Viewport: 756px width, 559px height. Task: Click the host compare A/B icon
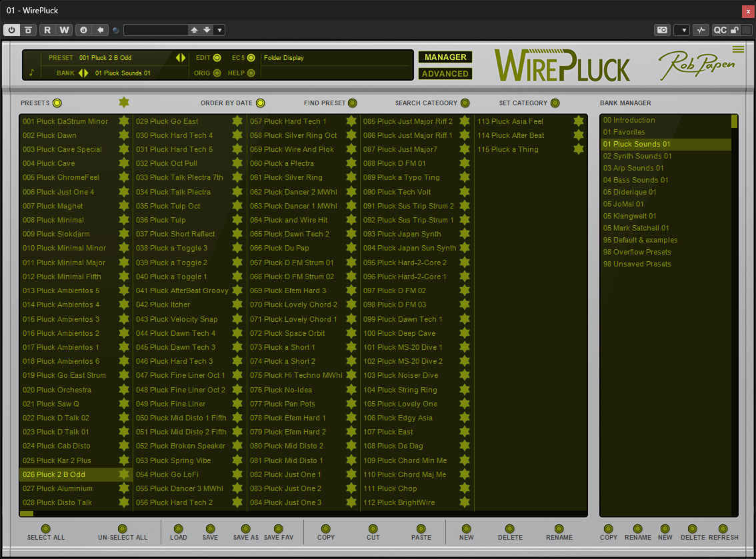(83, 30)
